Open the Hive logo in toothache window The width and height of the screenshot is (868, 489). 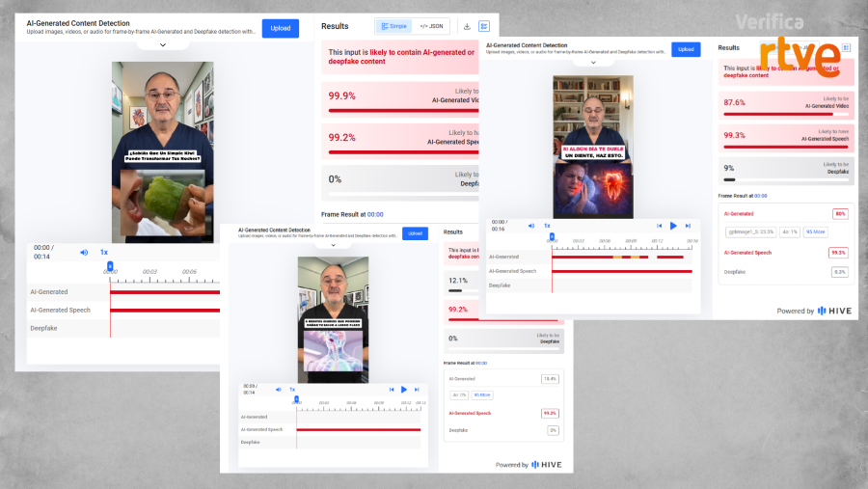click(834, 311)
